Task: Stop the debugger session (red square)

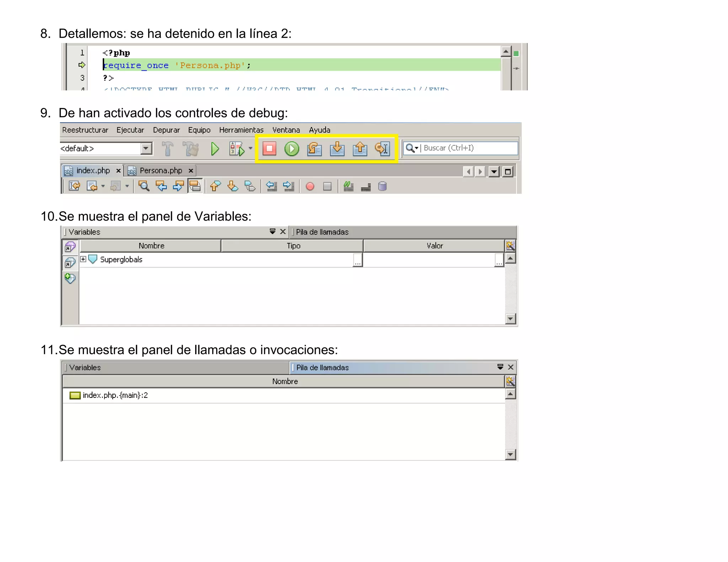Action: click(x=269, y=148)
